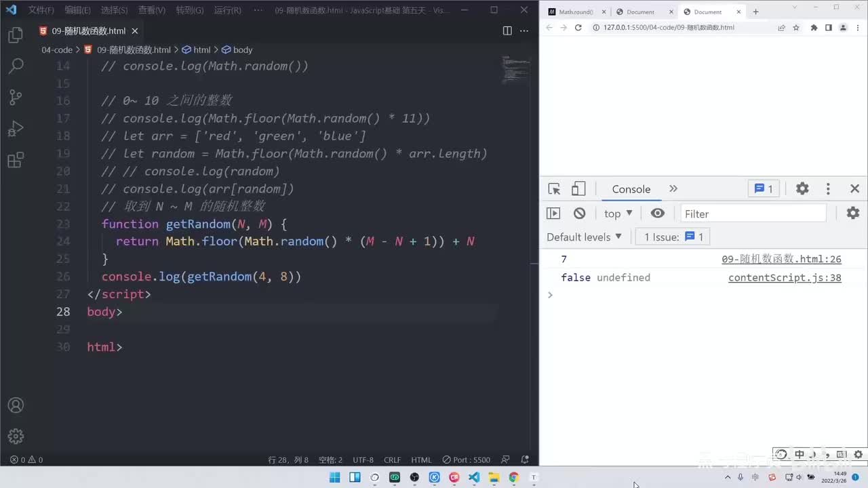Open File Explorer from the taskbar
This screenshot has height=488, width=868.
click(x=494, y=477)
